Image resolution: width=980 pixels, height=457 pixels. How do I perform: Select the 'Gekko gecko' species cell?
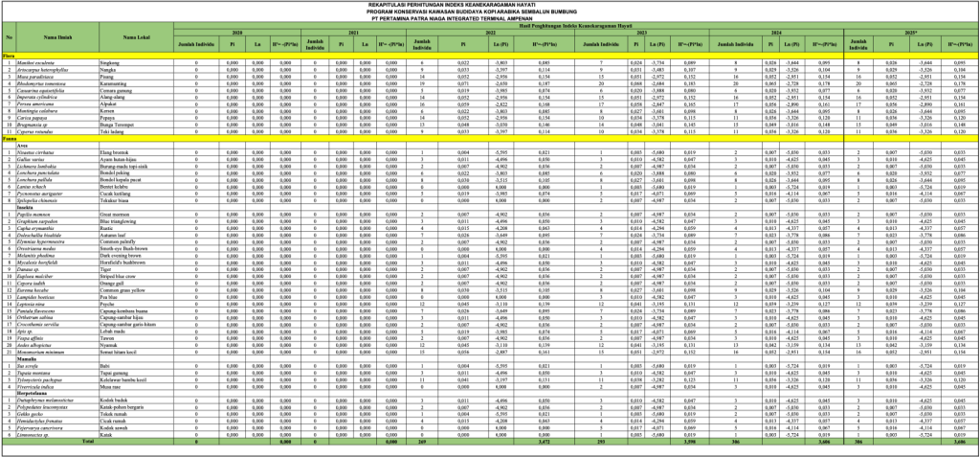pos(39,413)
